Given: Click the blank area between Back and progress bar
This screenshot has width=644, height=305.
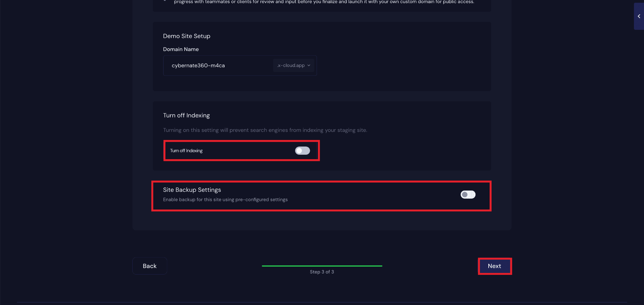Looking at the screenshot, I should (x=214, y=266).
